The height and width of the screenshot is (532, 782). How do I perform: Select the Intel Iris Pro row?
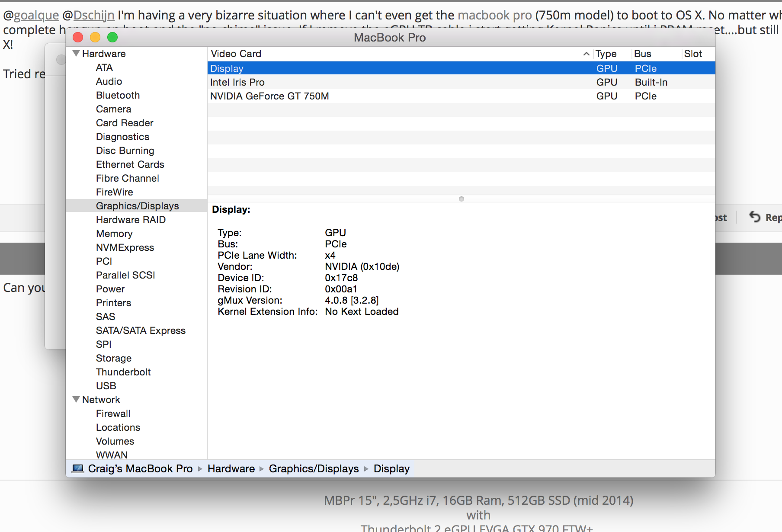(461, 82)
